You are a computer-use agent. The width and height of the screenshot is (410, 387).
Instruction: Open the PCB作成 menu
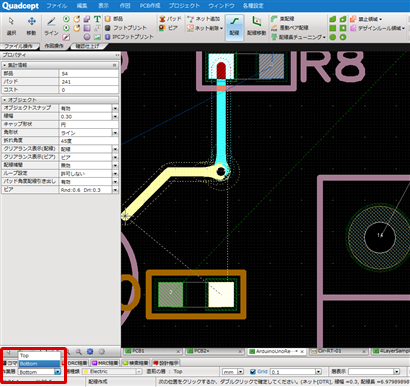coord(150,6)
